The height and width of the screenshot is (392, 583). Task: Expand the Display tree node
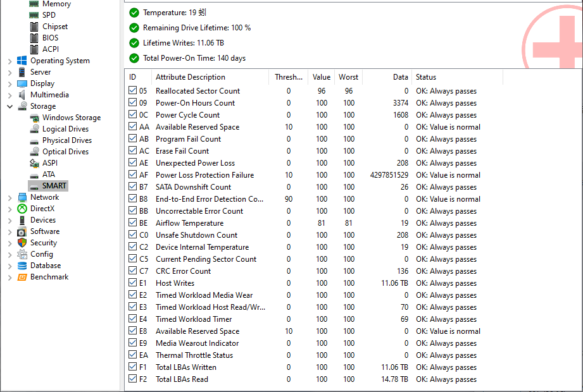[x=9, y=84]
